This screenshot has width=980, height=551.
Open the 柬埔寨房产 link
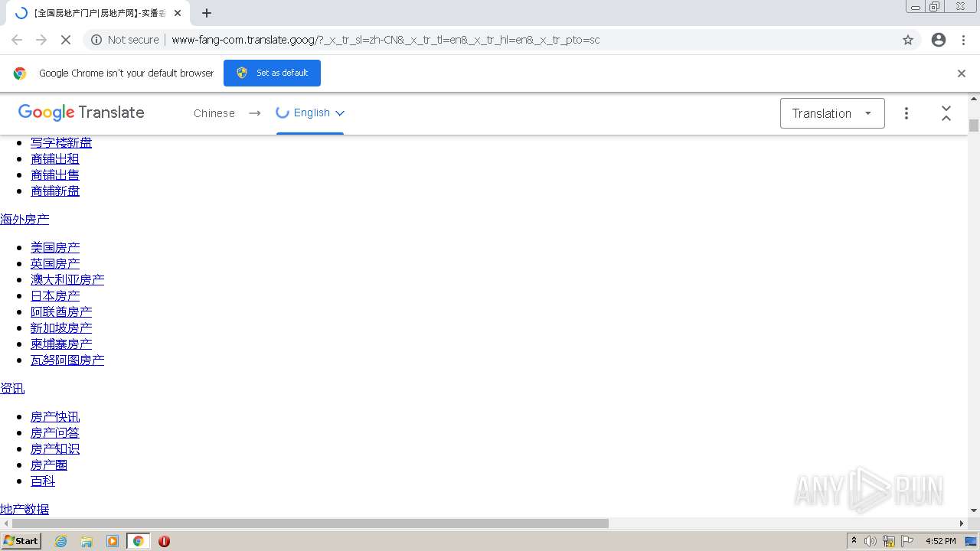pyautogui.click(x=61, y=344)
